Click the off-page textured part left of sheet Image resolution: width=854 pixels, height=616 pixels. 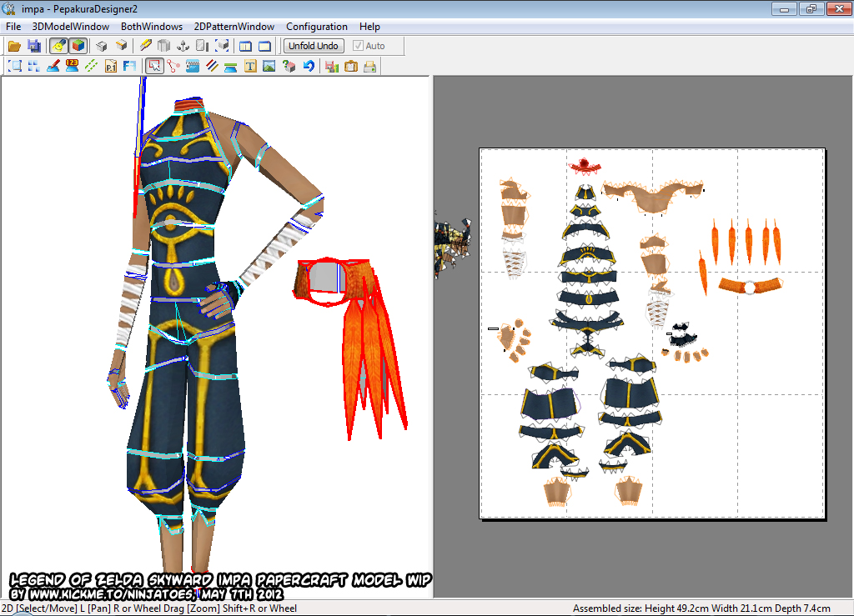tap(451, 247)
